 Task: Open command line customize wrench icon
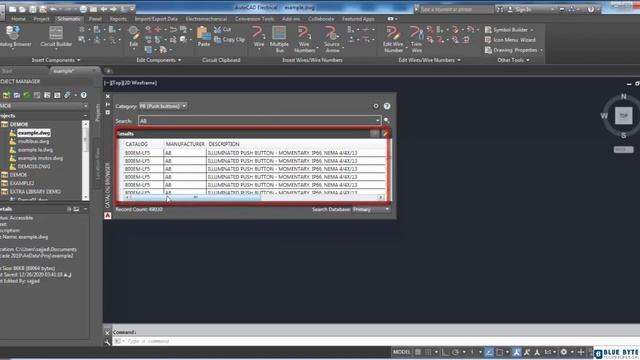pyautogui.click(x=107, y=342)
